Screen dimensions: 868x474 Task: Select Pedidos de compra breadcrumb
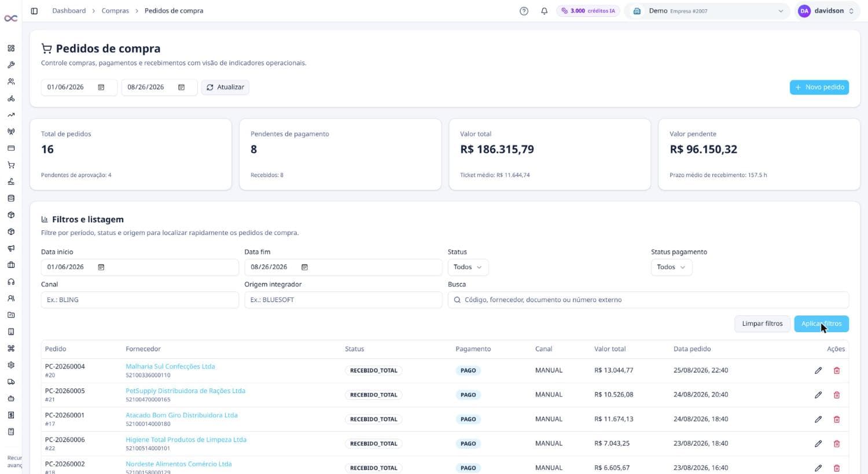tap(174, 11)
